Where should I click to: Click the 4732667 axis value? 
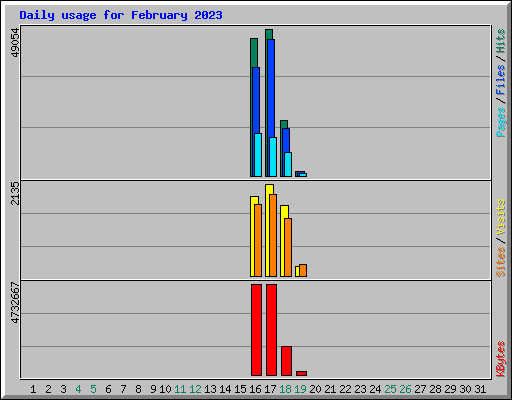coord(15,303)
